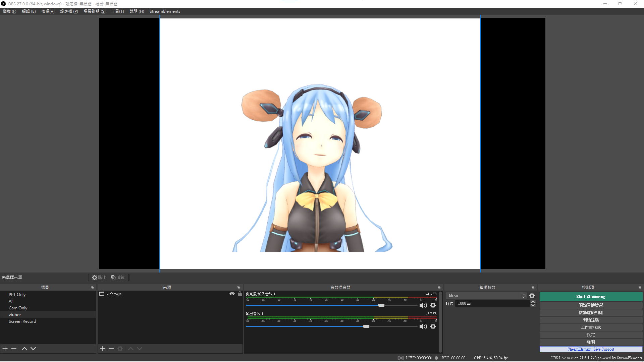Open microphone audio settings gear
644x362 pixels.
coord(433,305)
